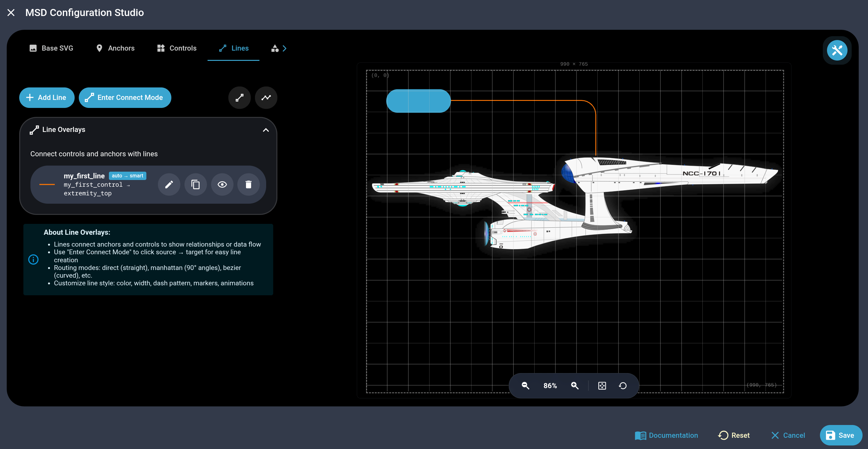Close the MSD Configuration Studio dialog
Screen dimensions: 868x449
point(11,12)
